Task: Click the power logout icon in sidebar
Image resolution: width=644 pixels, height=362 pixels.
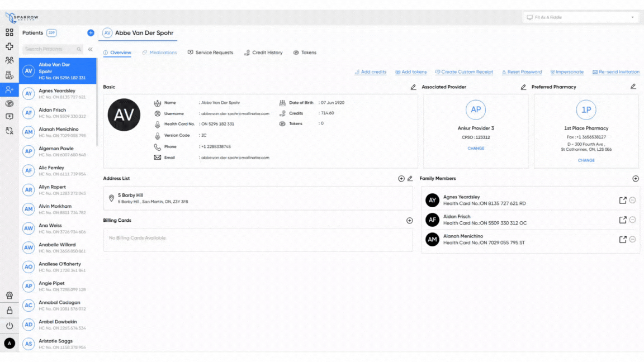Action: 9,326
